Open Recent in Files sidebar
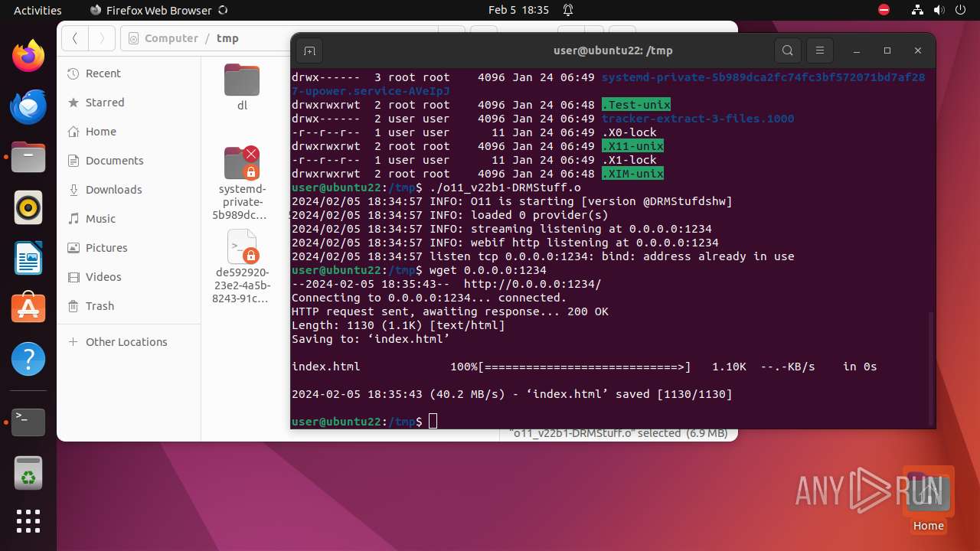Viewport: 980px width, 551px height. (129, 73)
